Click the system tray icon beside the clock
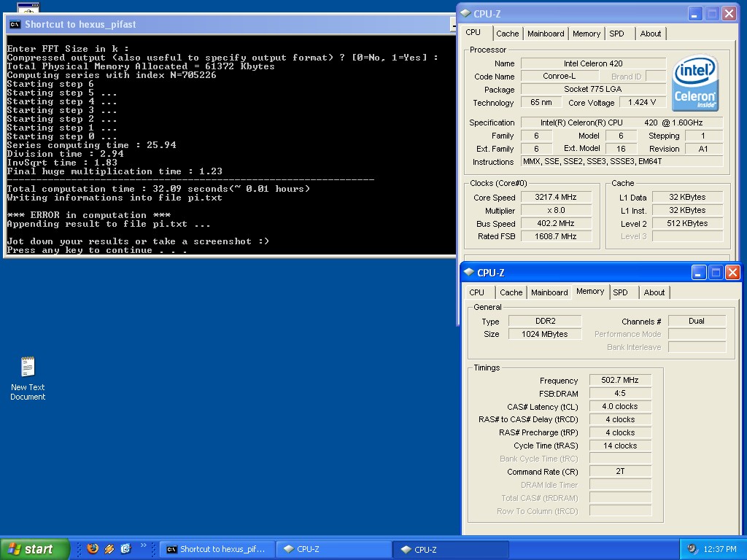The height and width of the screenshot is (560, 747). (692, 548)
